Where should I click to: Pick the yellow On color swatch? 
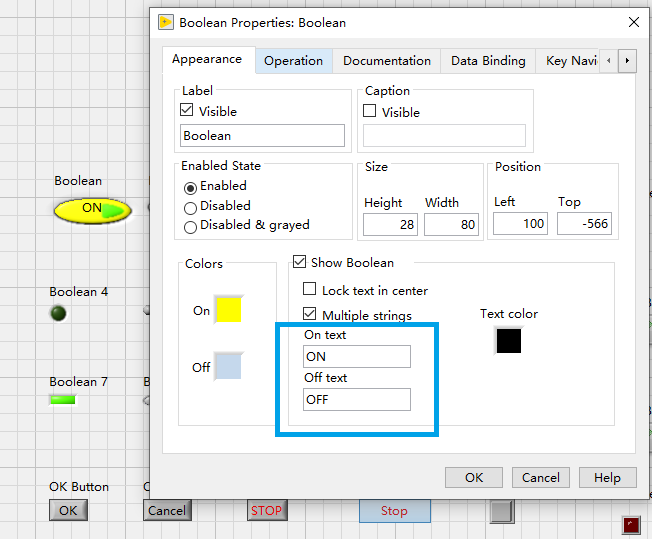tap(229, 309)
